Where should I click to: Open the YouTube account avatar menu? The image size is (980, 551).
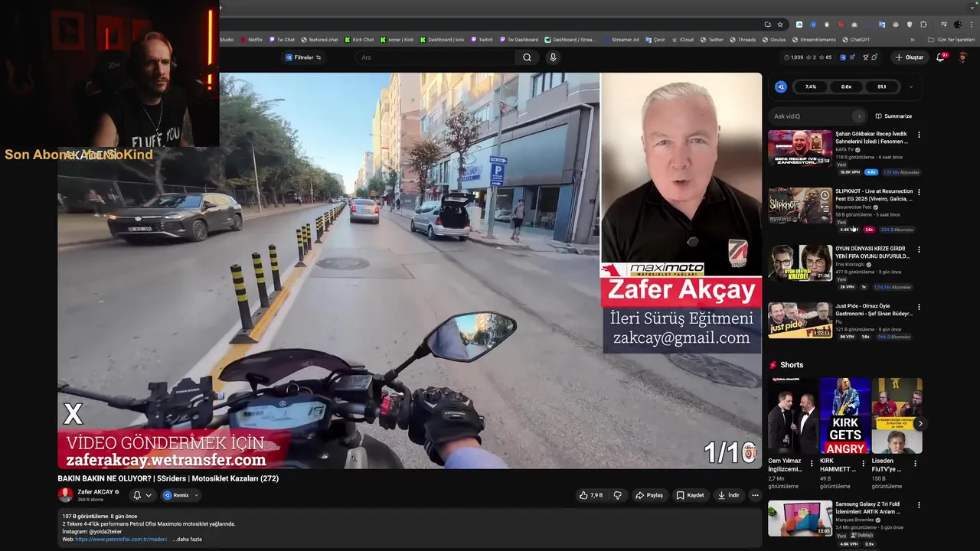coord(963,57)
